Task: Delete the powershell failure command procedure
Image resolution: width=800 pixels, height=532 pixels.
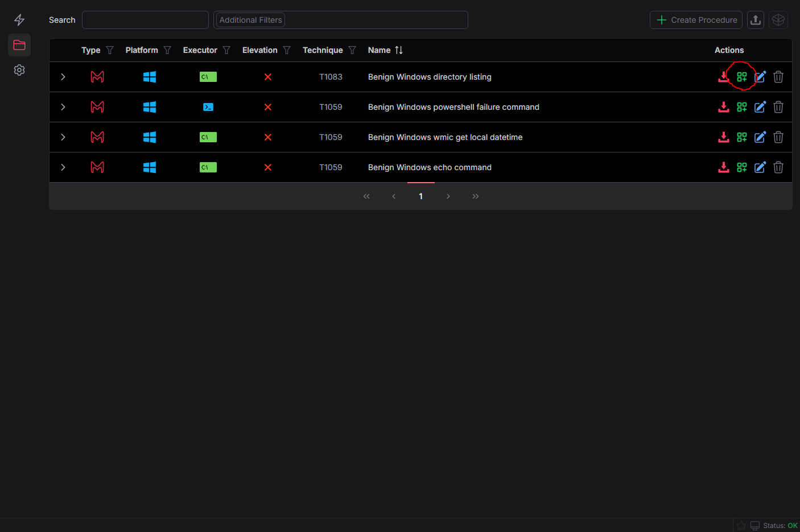Action: click(778, 107)
